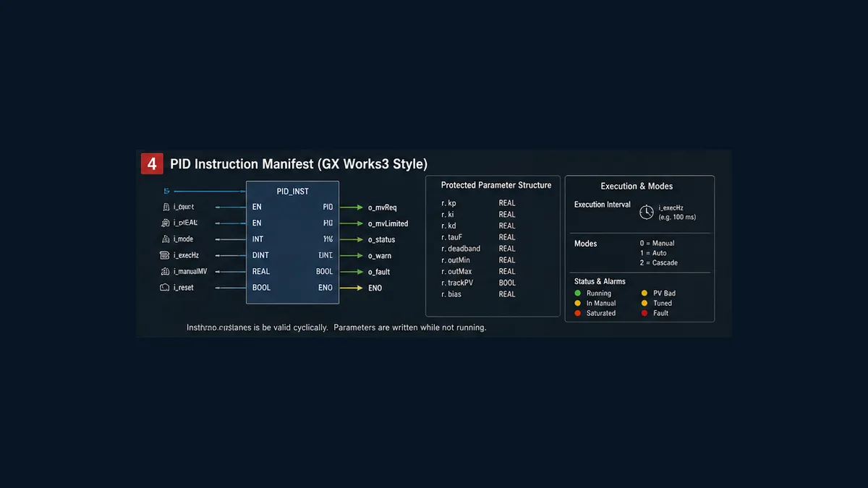Image resolution: width=868 pixels, height=488 pixels.
Task: Select the i_execHz input label
Action: 186,255
